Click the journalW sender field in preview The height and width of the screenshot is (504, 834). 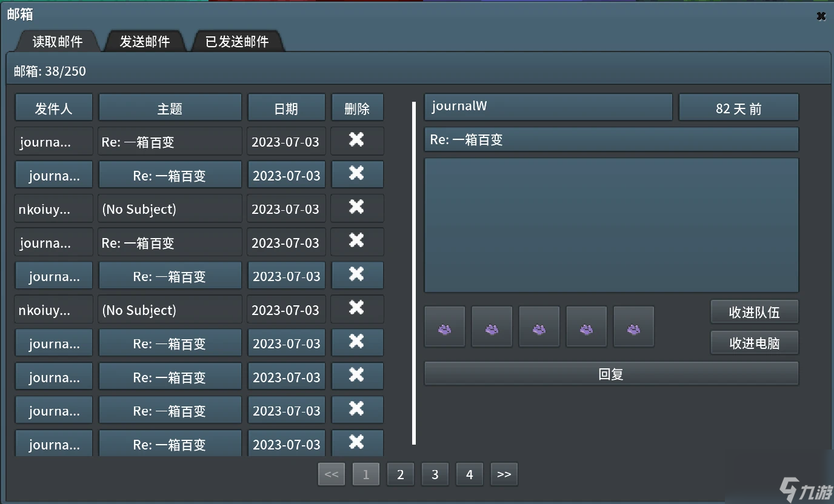[x=549, y=107]
